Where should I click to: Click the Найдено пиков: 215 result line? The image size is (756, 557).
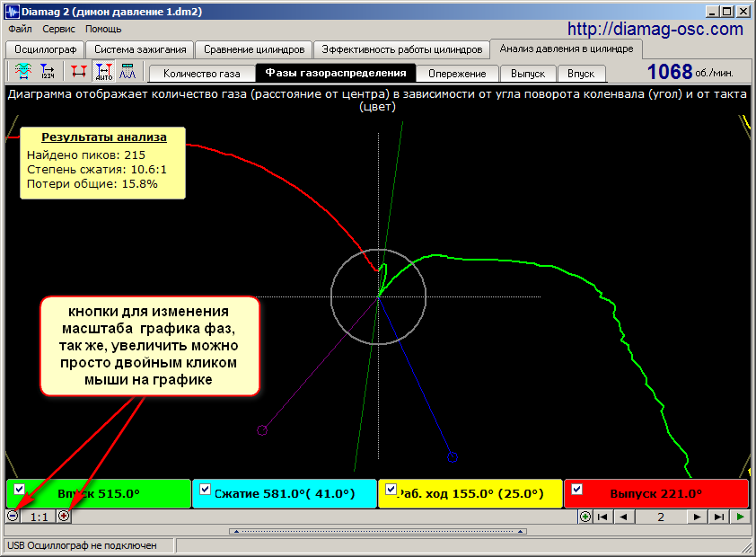point(86,155)
